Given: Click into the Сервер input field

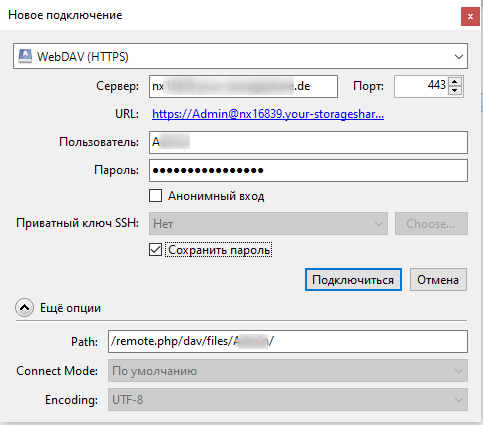Looking at the screenshot, I should pyautogui.click(x=243, y=86).
